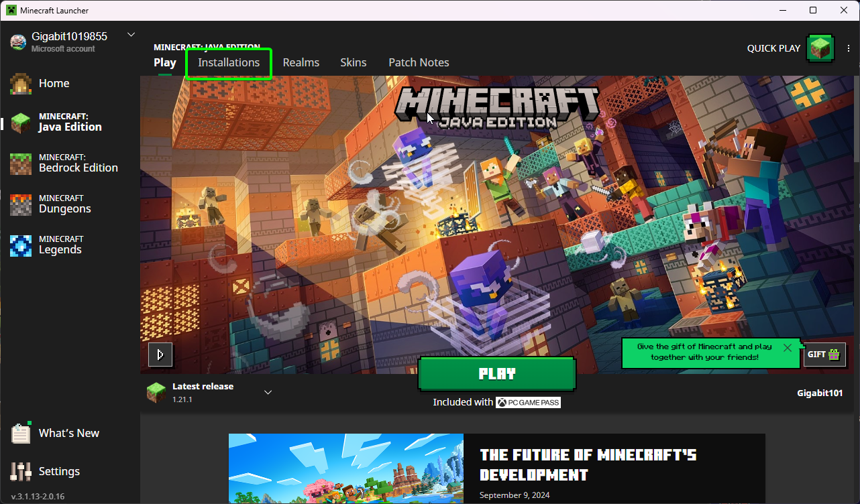
Task: Open What's New page
Action: tap(55, 433)
